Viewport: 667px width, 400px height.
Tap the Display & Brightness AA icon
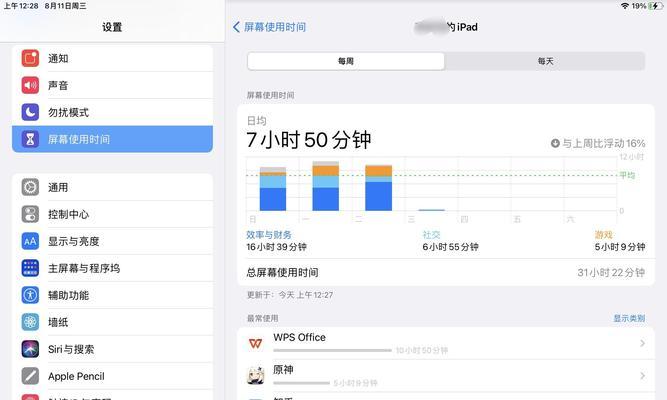[30, 241]
